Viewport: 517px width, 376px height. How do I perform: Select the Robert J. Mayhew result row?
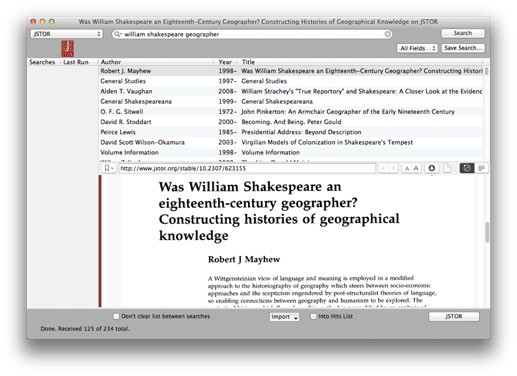point(291,71)
